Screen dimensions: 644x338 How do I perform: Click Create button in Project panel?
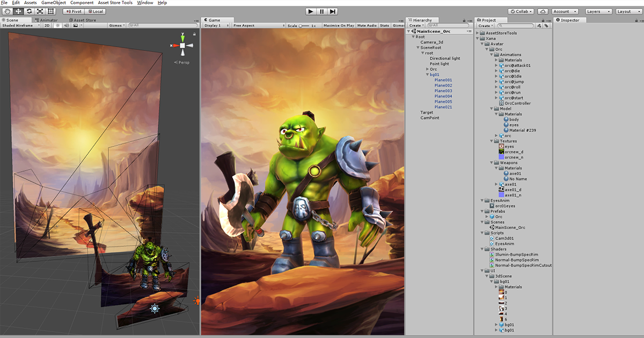pos(486,25)
